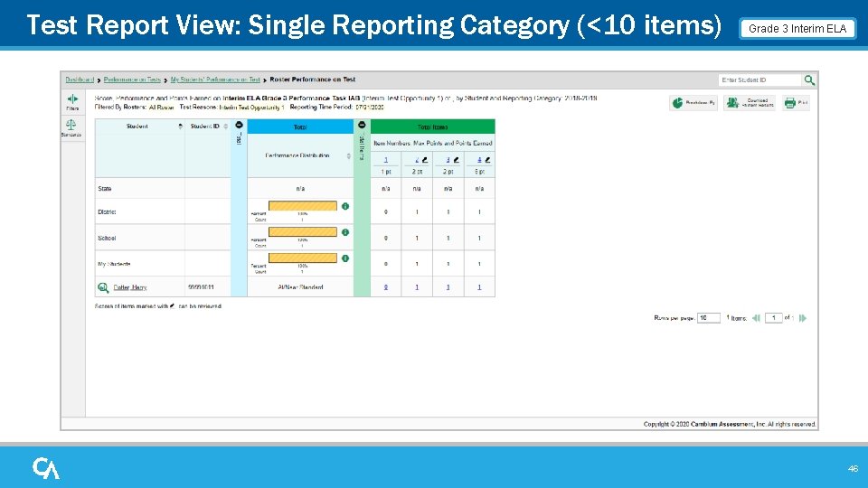Viewport: 868px width, 488px height.
Task: Click Item Numbers, Max Points subheader
Action: (x=433, y=144)
